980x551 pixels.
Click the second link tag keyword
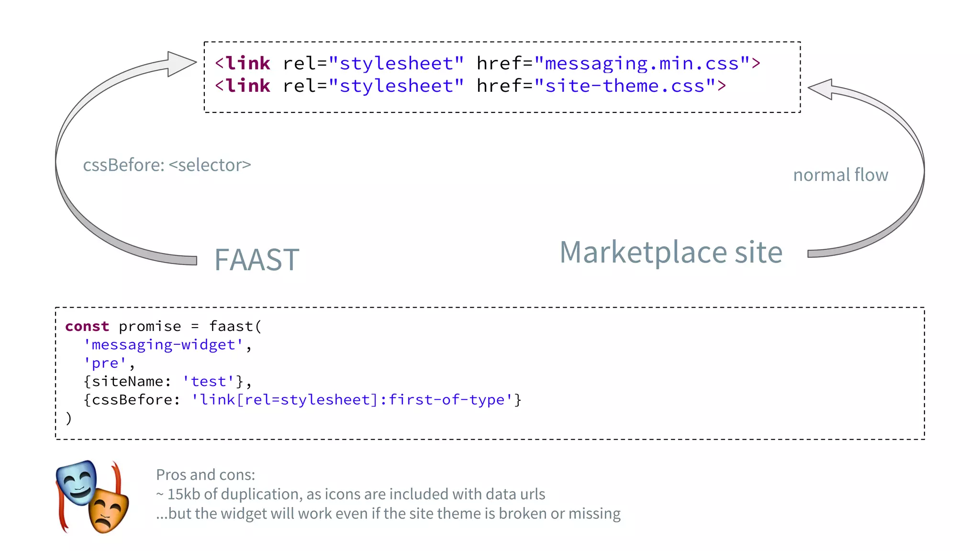click(x=247, y=86)
